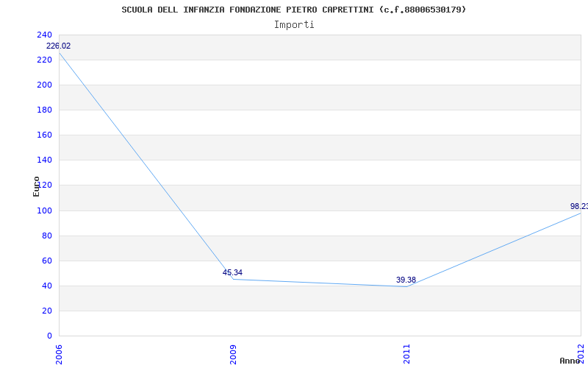Viewport: 588px width, 368px height.
Task: Click the 45.34 data label
Action: [232, 272]
